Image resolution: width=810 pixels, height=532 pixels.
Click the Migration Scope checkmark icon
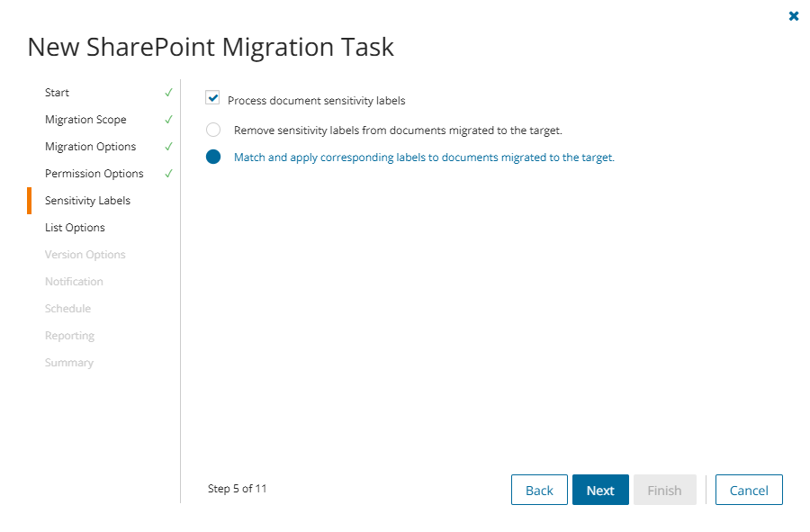pyautogui.click(x=168, y=120)
